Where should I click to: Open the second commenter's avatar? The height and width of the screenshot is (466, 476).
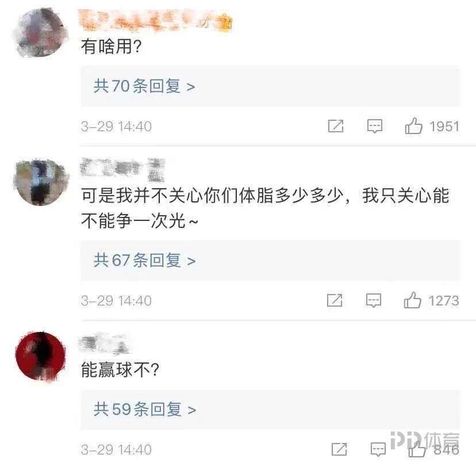41,182
